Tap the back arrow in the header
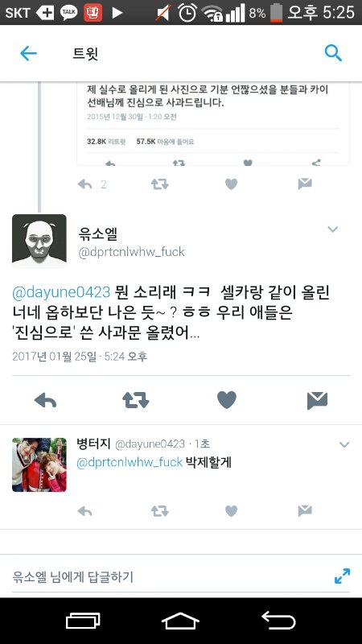 tap(28, 53)
